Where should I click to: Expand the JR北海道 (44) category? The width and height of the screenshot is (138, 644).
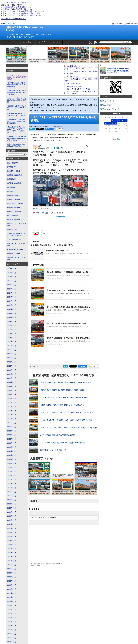18,171
